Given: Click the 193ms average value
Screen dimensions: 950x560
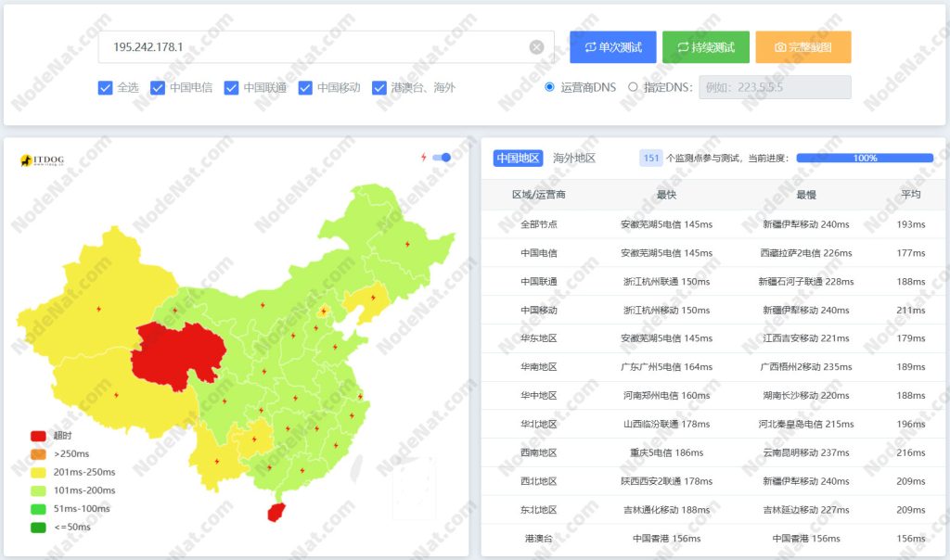Looking at the screenshot, I should pyautogui.click(x=911, y=224).
